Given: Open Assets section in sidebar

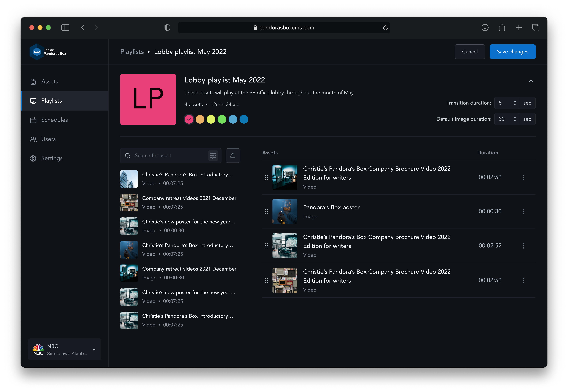Looking at the screenshot, I should 50,82.
